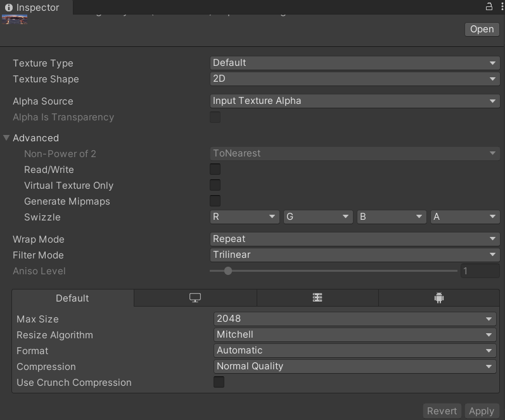Viewport: 505px width, 420px height.
Task: Open the Inspector kebab options menu
Action: (502, 7)
